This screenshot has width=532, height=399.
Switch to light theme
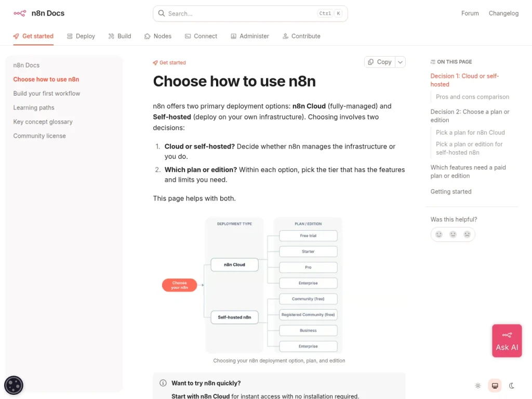coord(478,385)
